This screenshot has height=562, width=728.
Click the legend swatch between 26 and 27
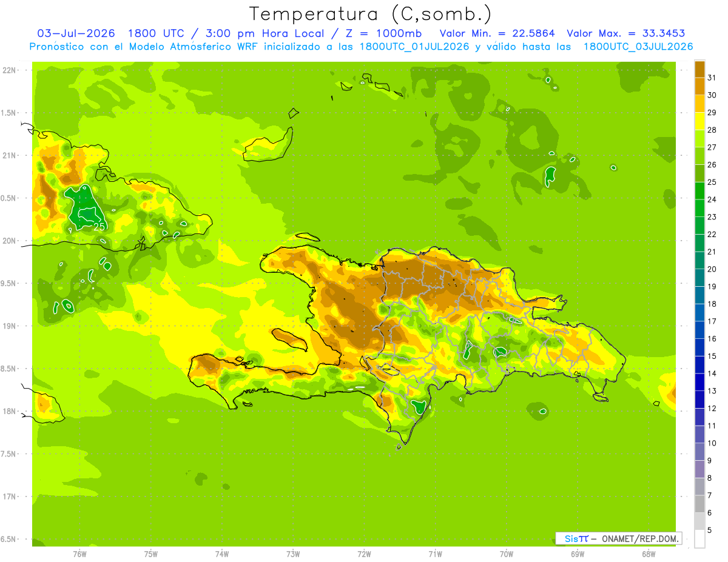coord(699,156)
